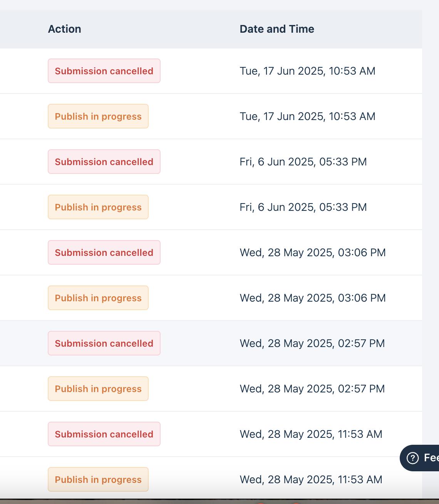439x504 pixels.
Task: Click Publish in progress badge at 11:53 AM
Action: point(98,480)
